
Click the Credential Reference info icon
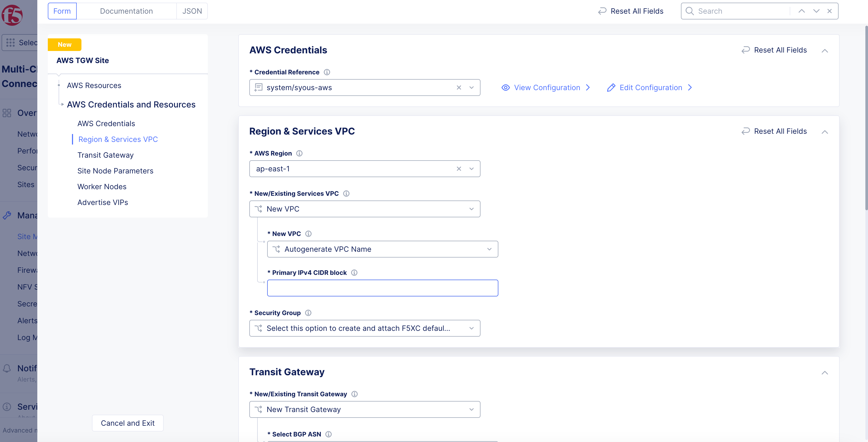click(327, 72)
